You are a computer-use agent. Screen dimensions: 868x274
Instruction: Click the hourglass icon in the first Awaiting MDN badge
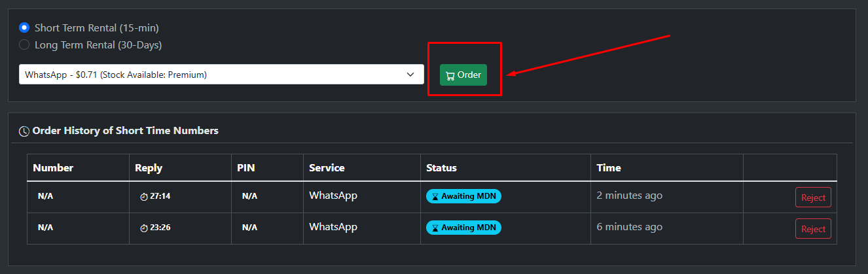[x=435, y=197]
